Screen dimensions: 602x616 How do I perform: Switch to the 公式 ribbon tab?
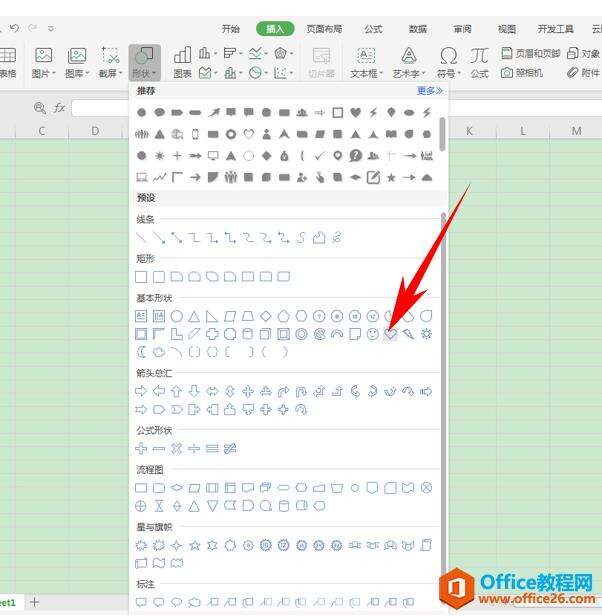click(373, 29)
